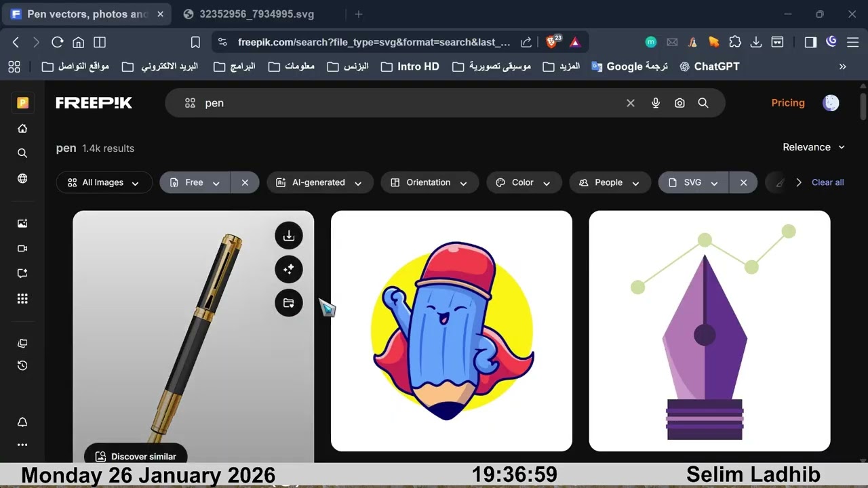The image size is (868, 488).
Task: Open the ChatGPT bookmark
Action: pyautogui.click(x=709, y=66)
